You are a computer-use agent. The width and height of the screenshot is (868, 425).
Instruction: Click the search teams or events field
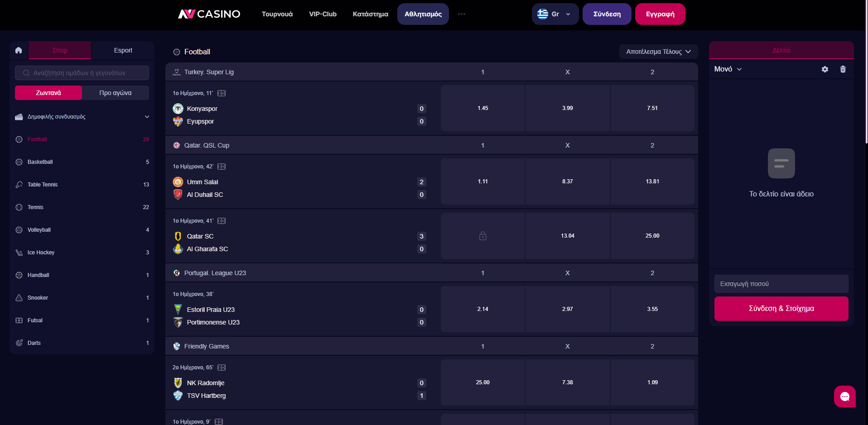82,73
